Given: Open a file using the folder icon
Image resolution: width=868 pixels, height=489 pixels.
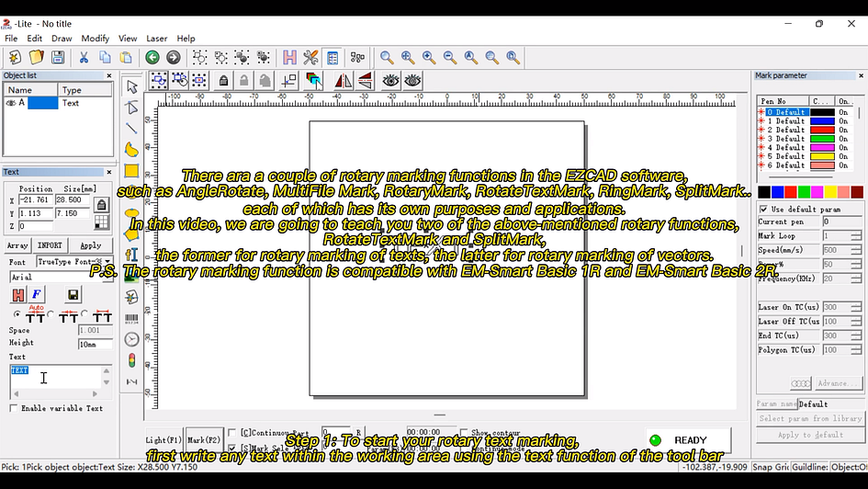Looking at the screenshot, I should (36, 57).
